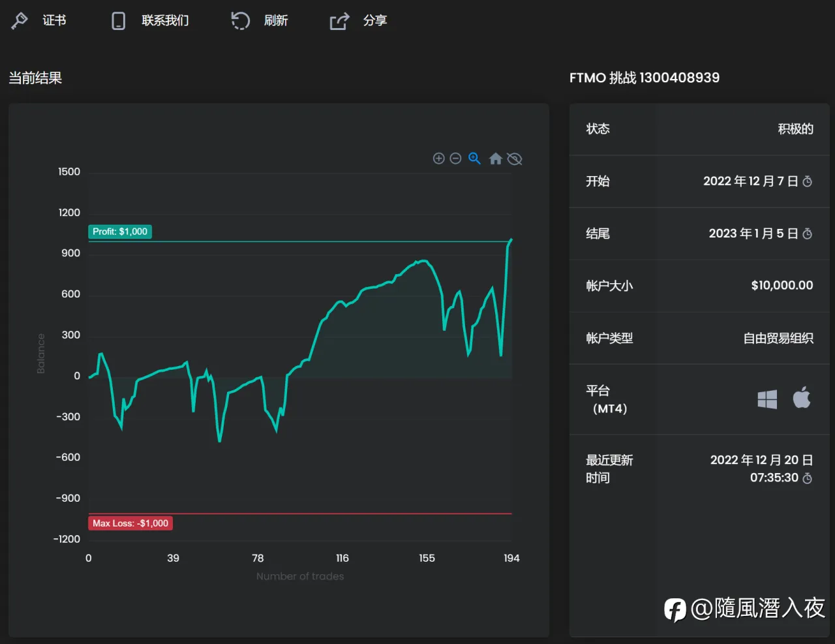Viewport: 835px width, 644px height.
Task: Open the 证书 certificate link
Action: tap(54, 21)
